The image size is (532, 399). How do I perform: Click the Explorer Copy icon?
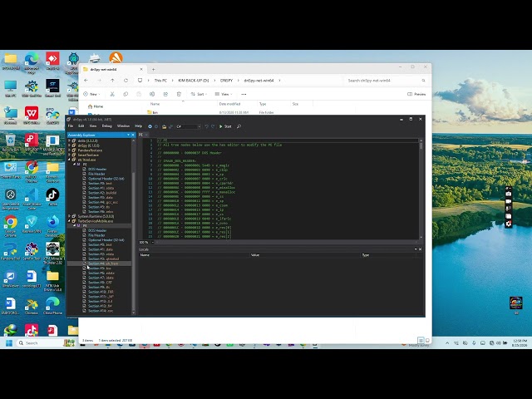(x=126, y=94)
